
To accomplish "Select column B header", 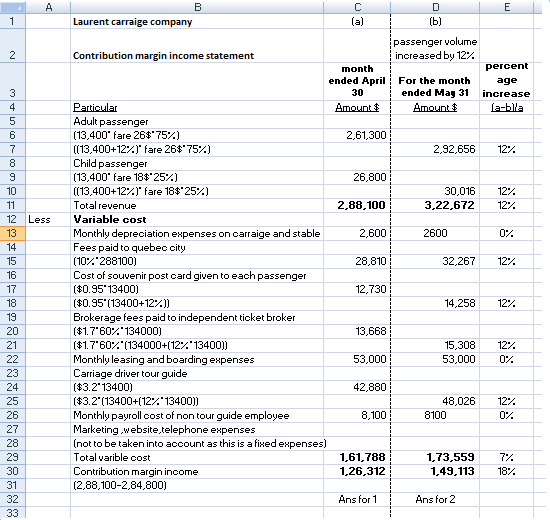I will [x=197, y=7].
